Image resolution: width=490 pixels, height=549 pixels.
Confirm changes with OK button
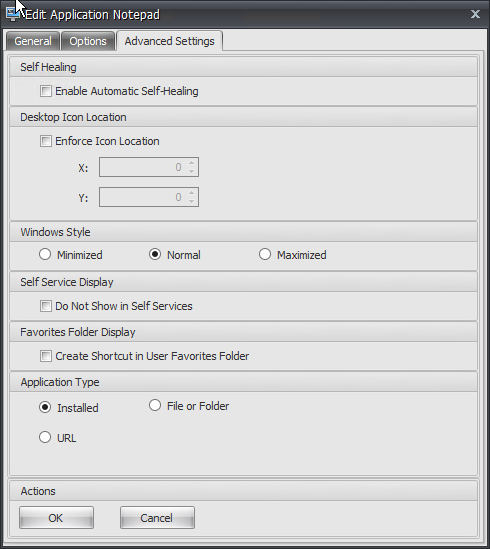[x=56, y=517]
